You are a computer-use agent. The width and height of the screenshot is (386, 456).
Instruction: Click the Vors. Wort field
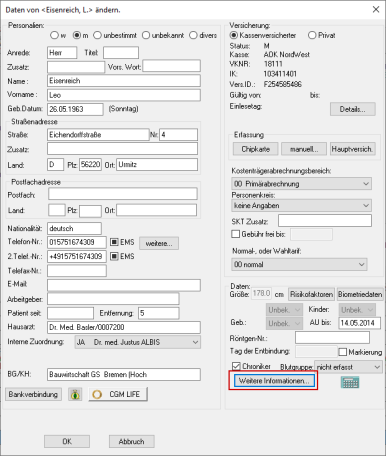point(172,66)
